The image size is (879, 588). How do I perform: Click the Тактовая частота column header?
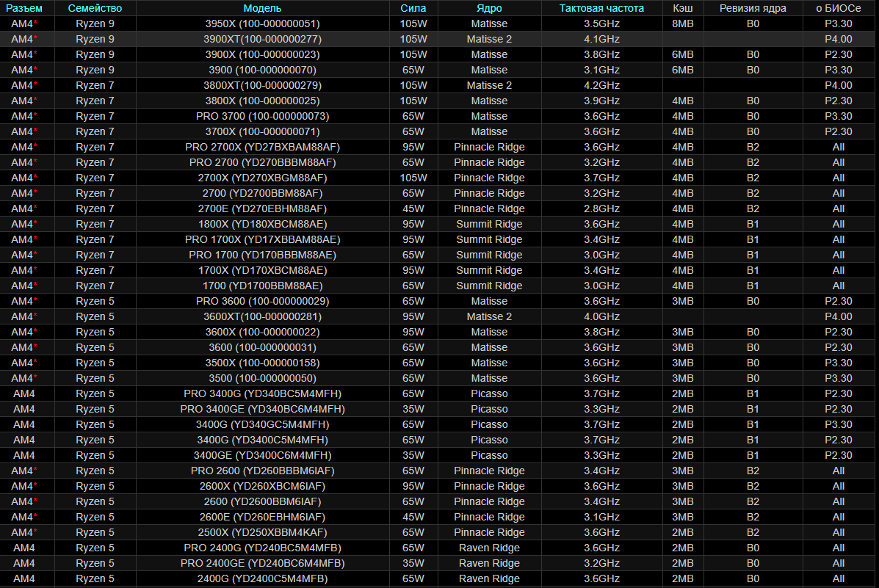pos(601,8)
